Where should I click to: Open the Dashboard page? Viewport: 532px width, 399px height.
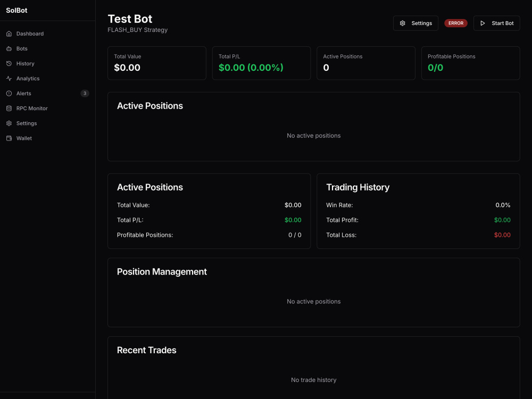pos(47,34)
